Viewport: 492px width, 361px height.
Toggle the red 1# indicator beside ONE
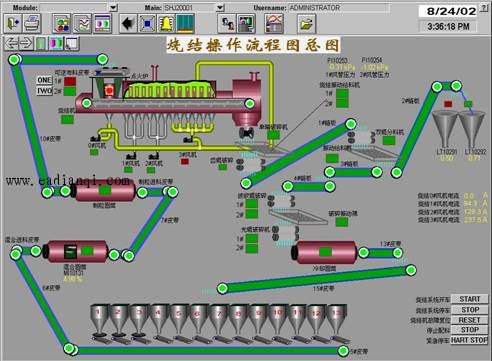click(70, 81)
